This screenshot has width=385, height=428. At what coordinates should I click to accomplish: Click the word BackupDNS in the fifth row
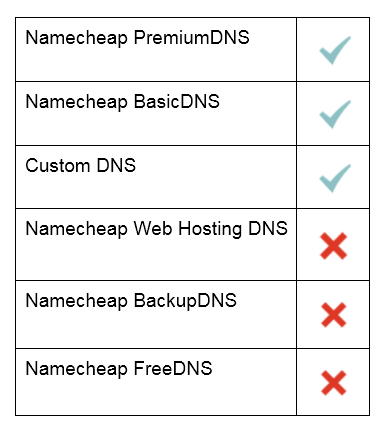pos(185,301)
